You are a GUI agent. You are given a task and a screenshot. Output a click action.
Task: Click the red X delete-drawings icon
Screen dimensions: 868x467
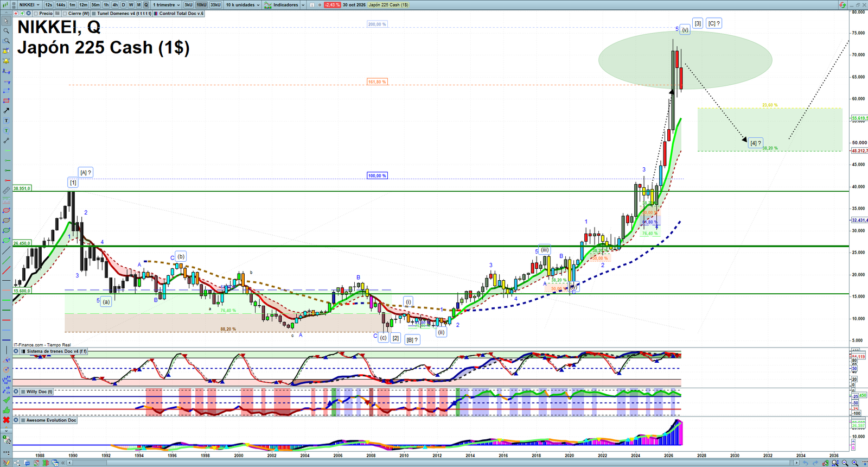click(x=6, y=420)
